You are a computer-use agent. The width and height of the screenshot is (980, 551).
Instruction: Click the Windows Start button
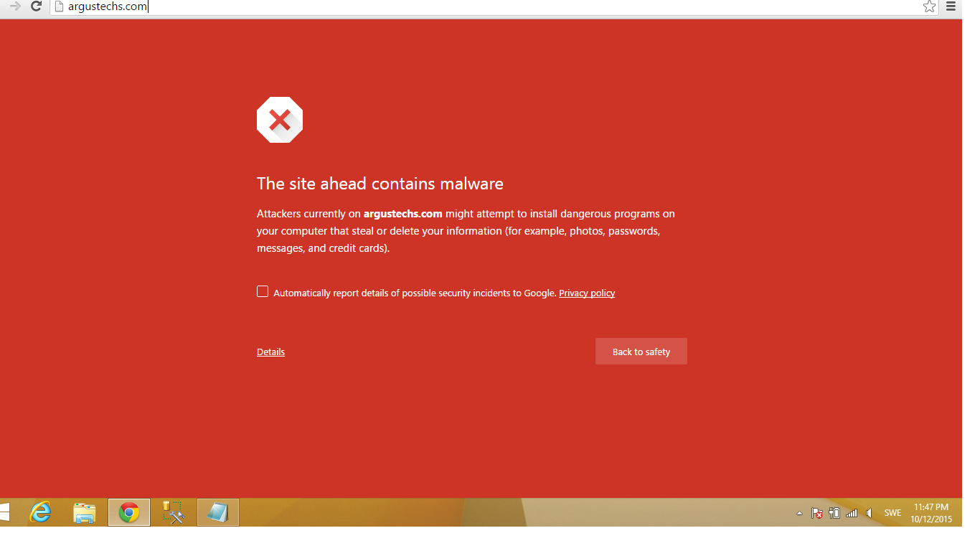[4, 512]
